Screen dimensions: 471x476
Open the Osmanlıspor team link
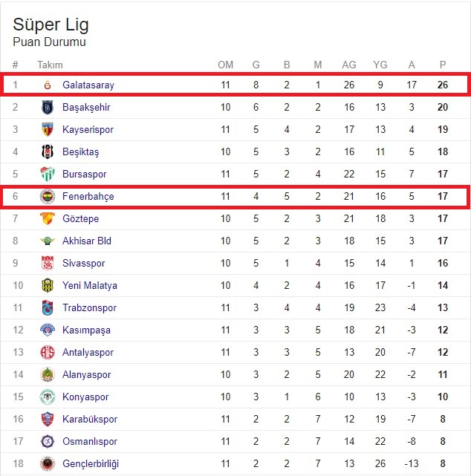click(x=90, y=441)
